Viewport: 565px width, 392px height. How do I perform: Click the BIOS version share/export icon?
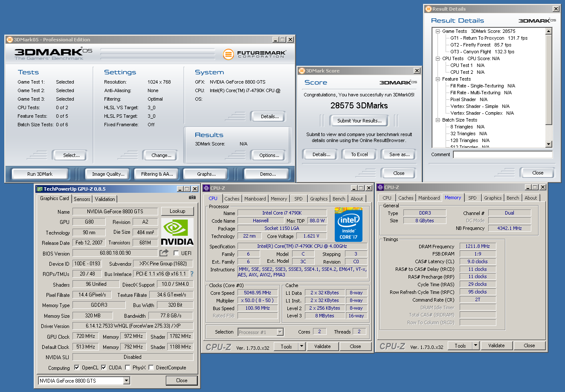click(x=164, y=253)
